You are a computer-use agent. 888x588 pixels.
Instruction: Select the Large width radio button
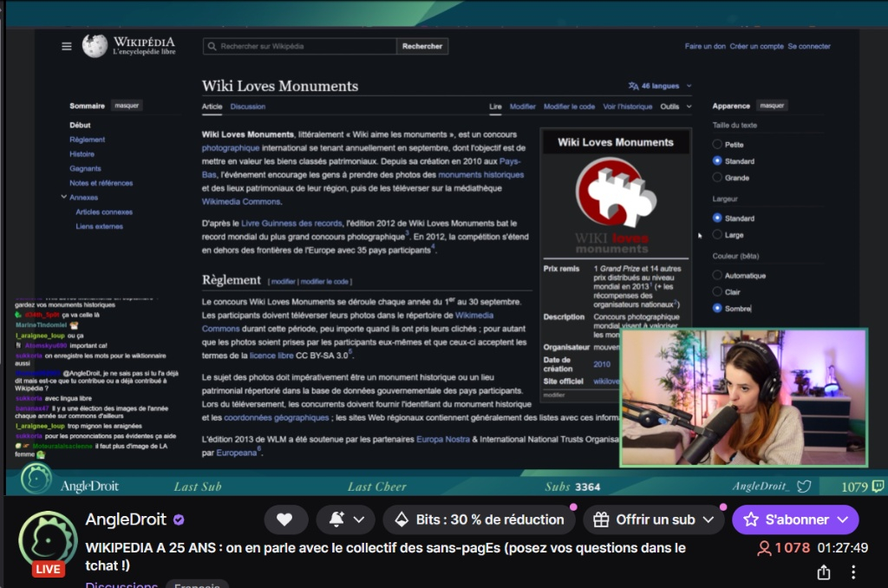pyautogui.click(x=717, y=235)
